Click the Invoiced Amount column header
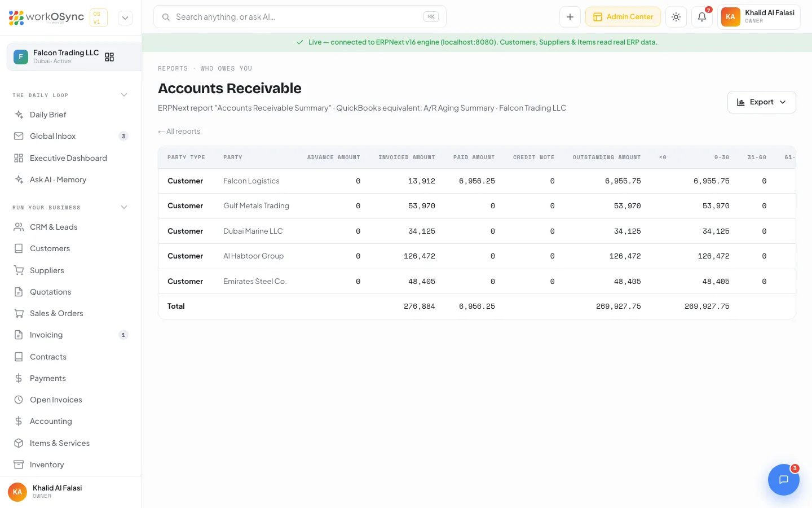The height and width of the screenshot is (508, 812). coord(407,157)
